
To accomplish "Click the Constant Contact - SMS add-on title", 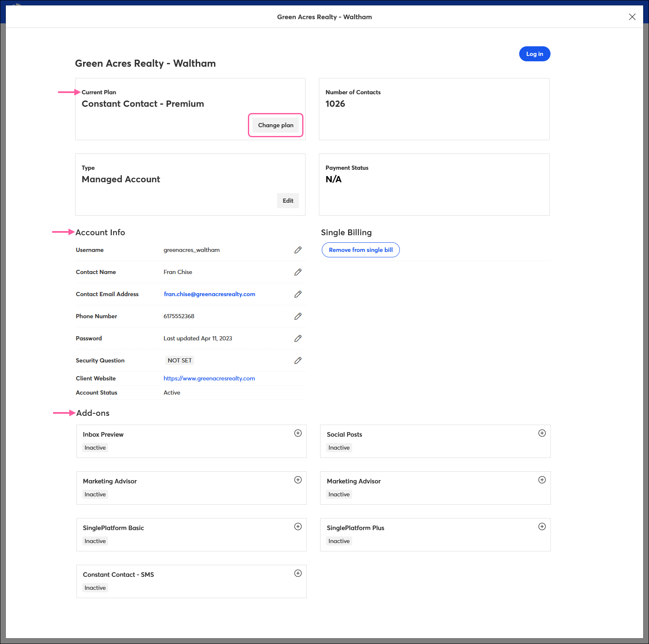I will [x=119, y=575].
